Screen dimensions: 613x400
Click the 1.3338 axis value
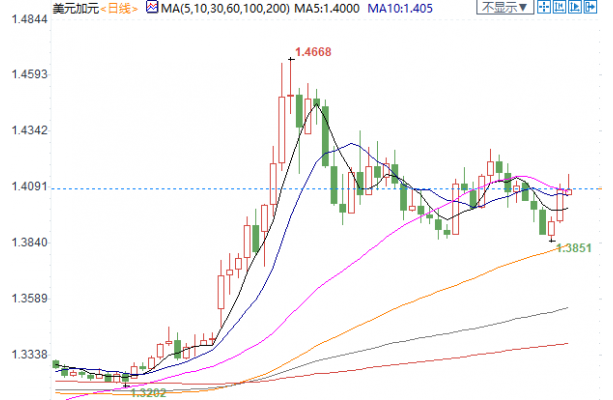click(30, 355)
